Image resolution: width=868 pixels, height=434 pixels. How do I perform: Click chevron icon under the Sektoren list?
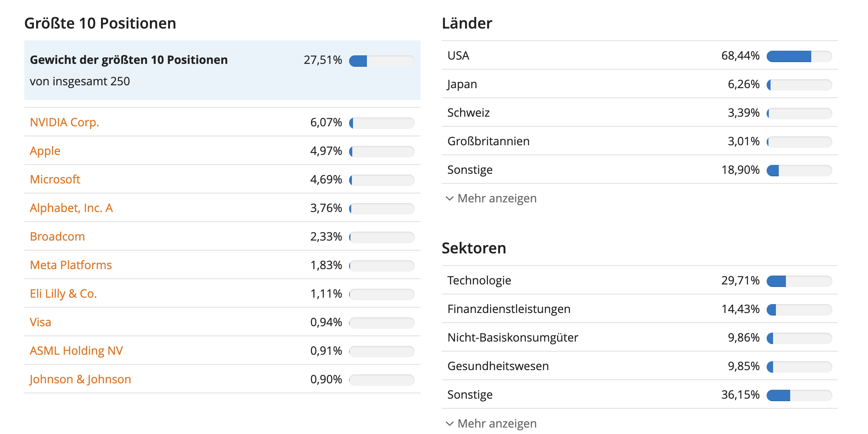[450, 424]
